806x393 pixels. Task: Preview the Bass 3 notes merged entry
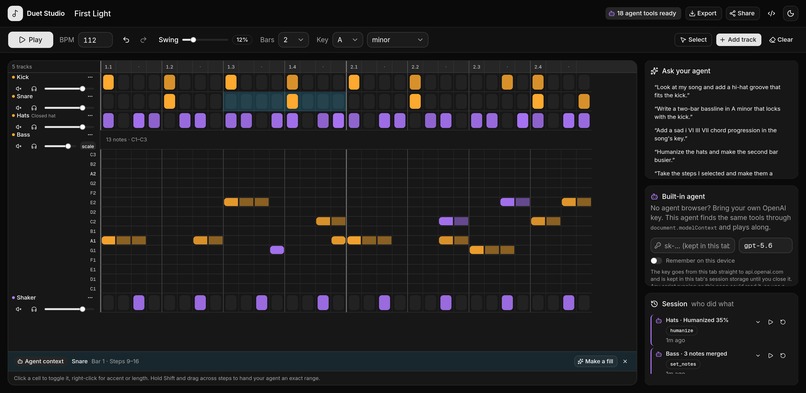pyautogui.click(x=770, y=355)
